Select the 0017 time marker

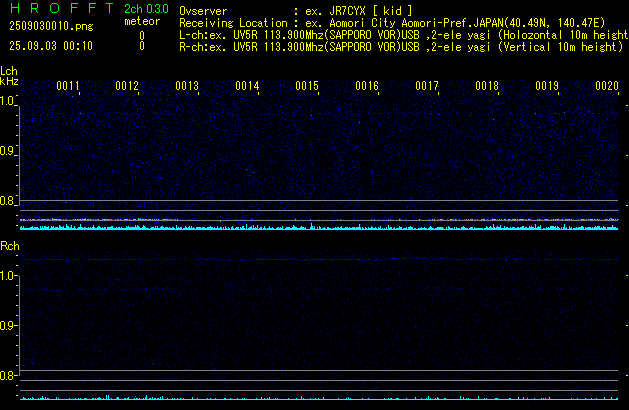pos(427,86)
